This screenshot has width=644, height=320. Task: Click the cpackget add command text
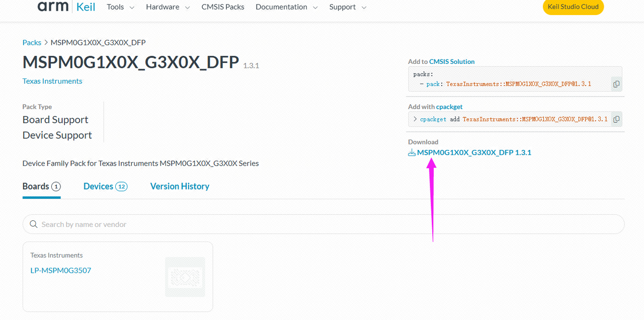pyautogui.click(x=514, y=119)
